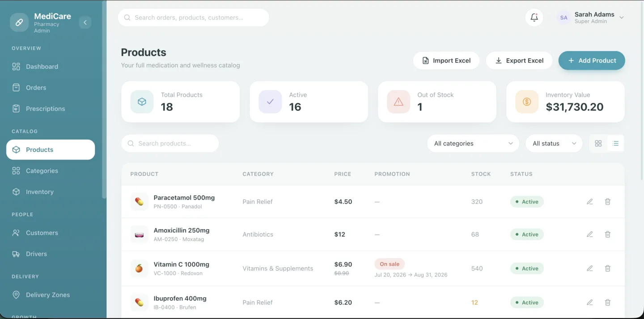This screenshot has height=319, width=644.
Task: Click the On sale promotion badge
Action: point(390,264)
